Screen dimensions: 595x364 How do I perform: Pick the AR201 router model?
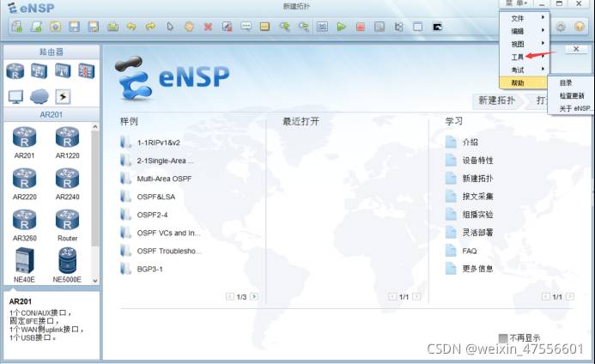point(24,143)
